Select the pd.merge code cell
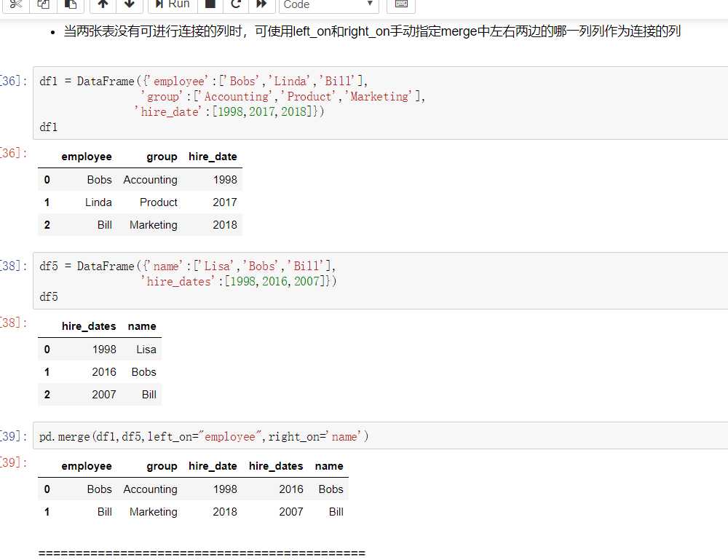728x560 pixels. click(x=380, y=436)
